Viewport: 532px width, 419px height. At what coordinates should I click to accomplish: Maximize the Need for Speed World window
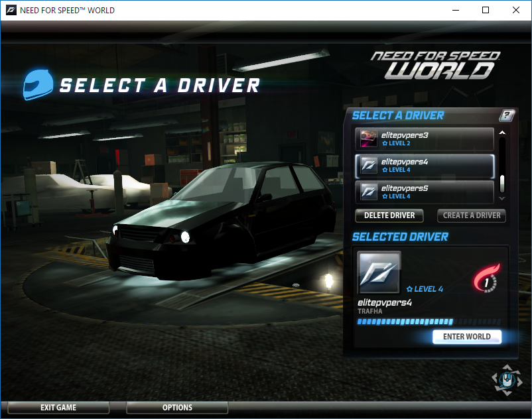[x=486, y=10]
